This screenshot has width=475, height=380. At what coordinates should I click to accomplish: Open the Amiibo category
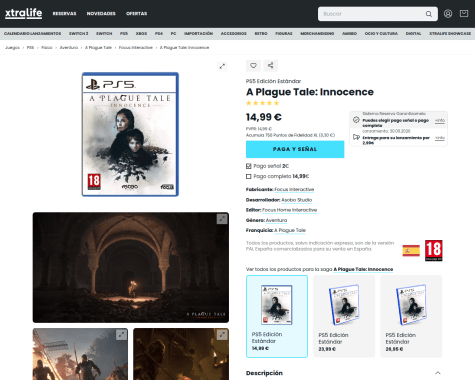point(349,34)
